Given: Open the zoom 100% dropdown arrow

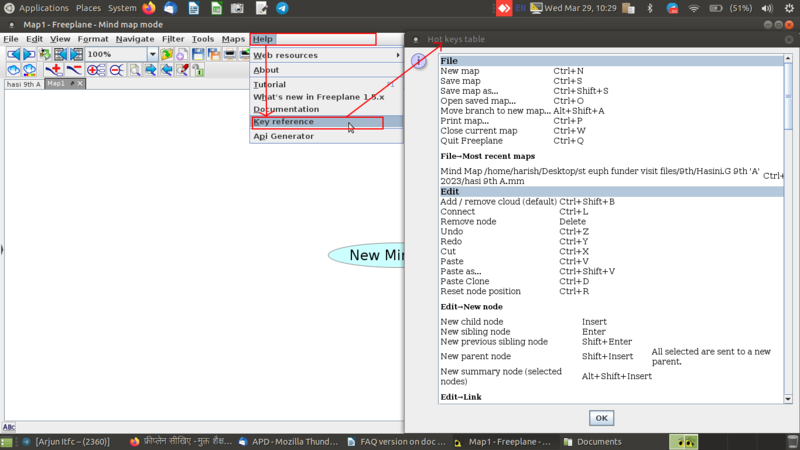Looking at the screenshot, I should [153, 54].
